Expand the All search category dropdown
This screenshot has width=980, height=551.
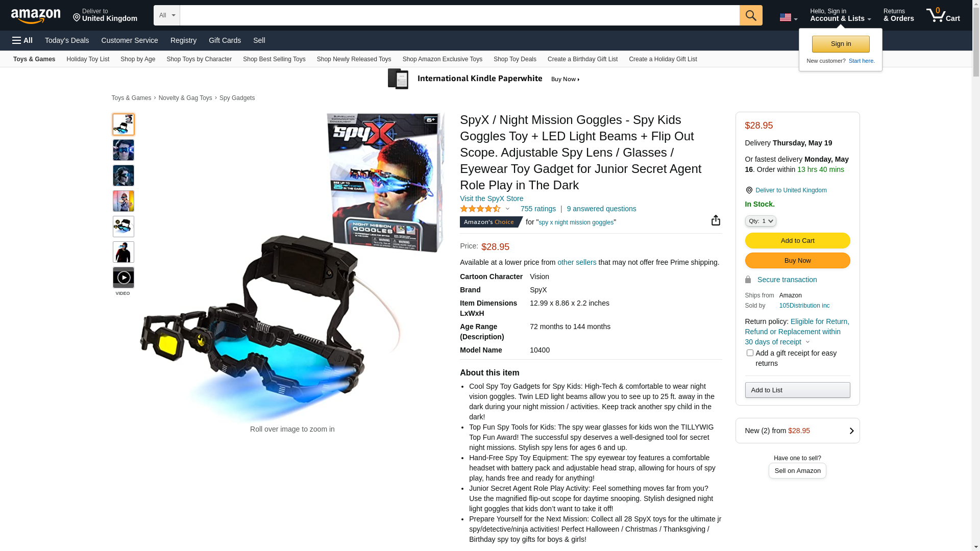coord(167,15)
